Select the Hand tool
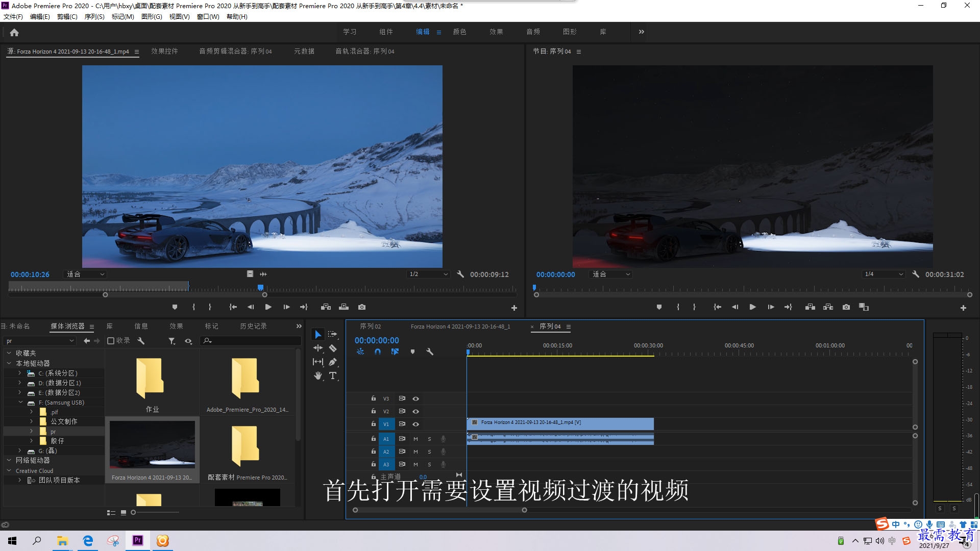Viewport: 980px width, 551px height. (x=317, y=375)
